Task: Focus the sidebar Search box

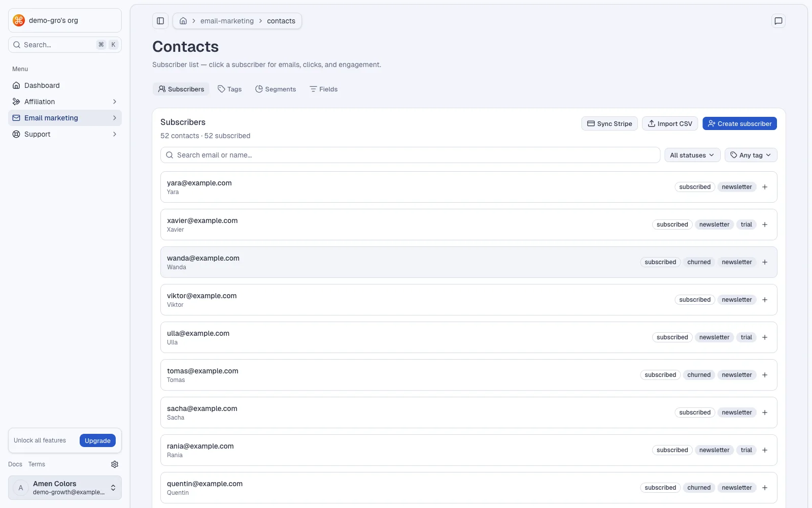Action: [65, 45]
